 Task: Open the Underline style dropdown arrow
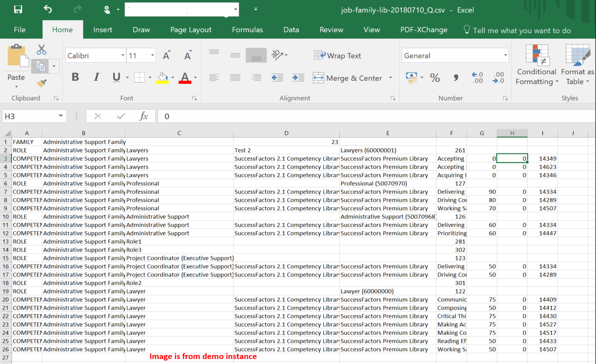coord(127,78)
